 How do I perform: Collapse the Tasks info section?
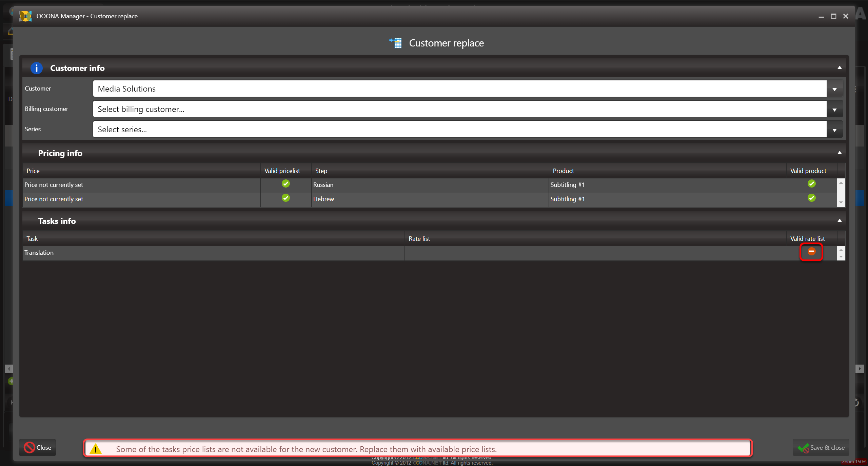pos(840,221)
